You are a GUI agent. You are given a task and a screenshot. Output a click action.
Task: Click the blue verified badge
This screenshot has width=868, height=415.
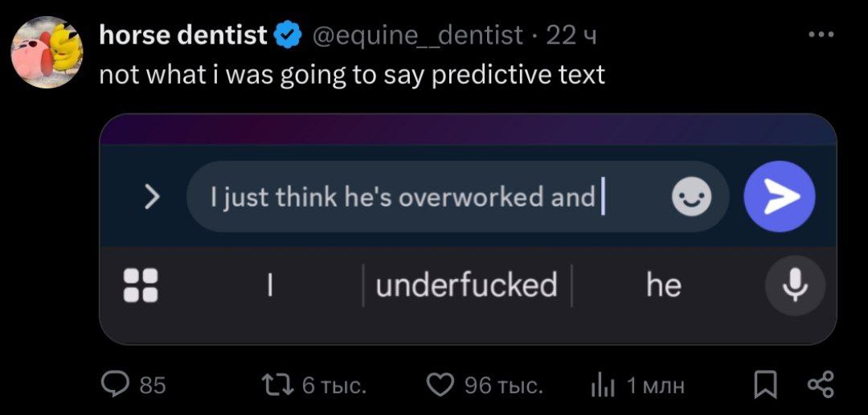(288, 35)
